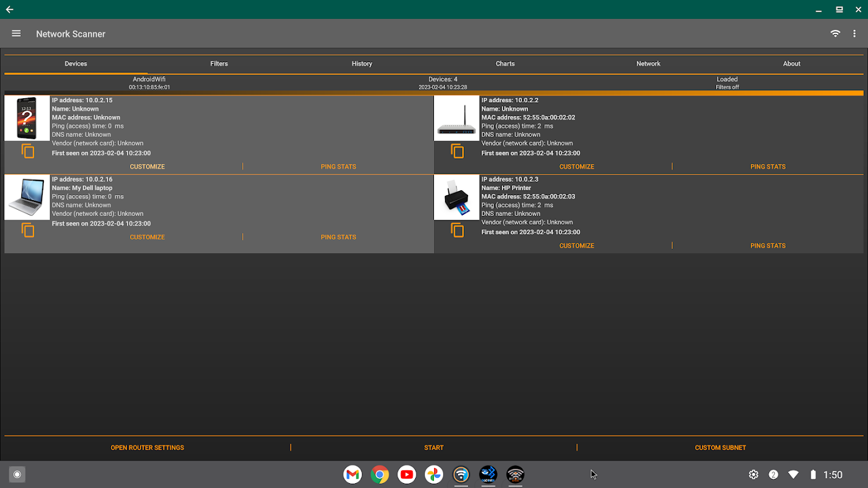Click the clock showing 1:50

(x=833, y=475)
